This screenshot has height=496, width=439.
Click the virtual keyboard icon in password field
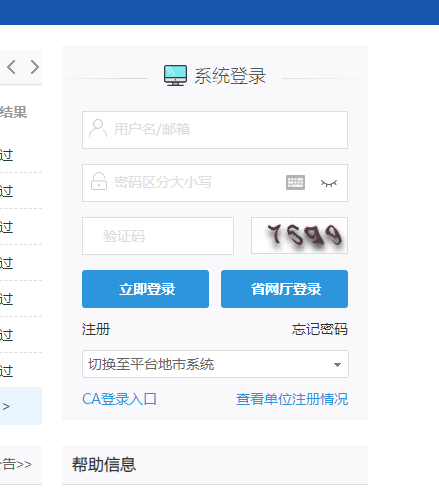pyautogui.click(x=295, y=183)
